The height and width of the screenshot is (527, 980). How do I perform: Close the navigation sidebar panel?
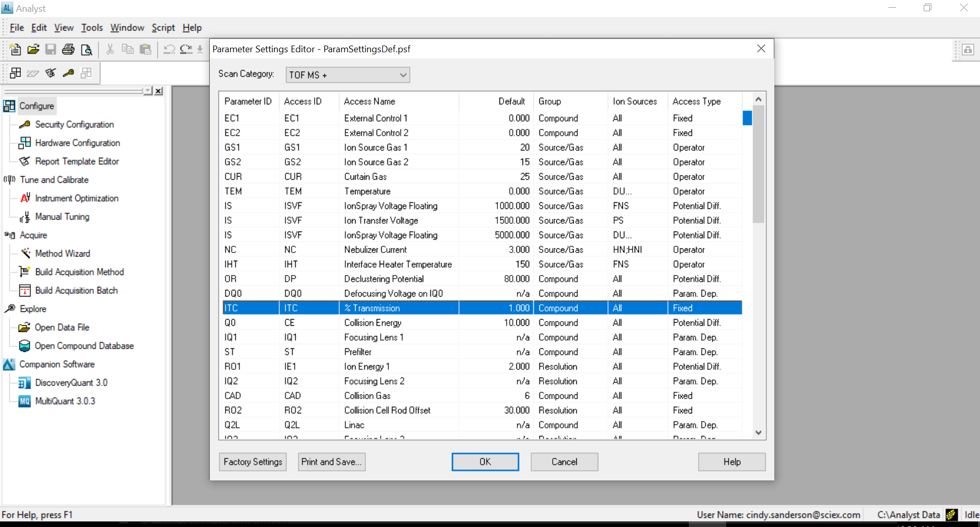click(x=159, y=91)
